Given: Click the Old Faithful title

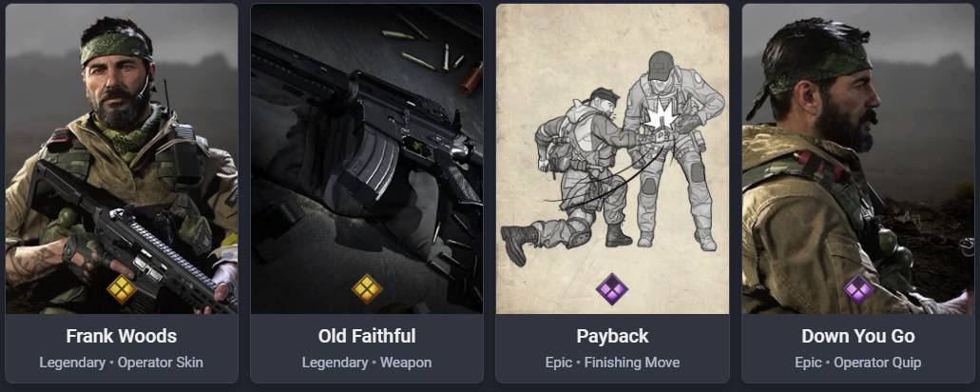Looking at the screenshot, I should (367, 337).
